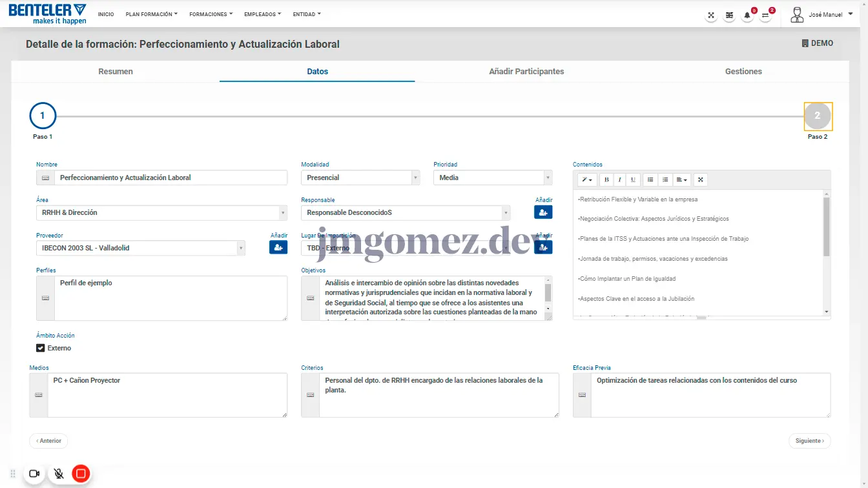The image size is (868, 488).
Task: Add a new Proveedor with the user-plus icon
Action: point(278,247)
